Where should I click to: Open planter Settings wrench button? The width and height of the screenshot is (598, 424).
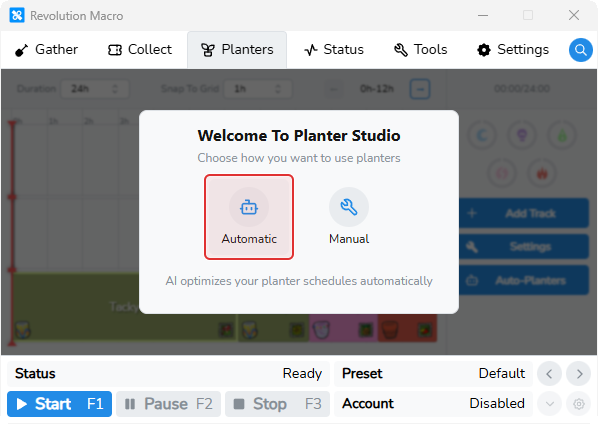[x=524, y=247]
